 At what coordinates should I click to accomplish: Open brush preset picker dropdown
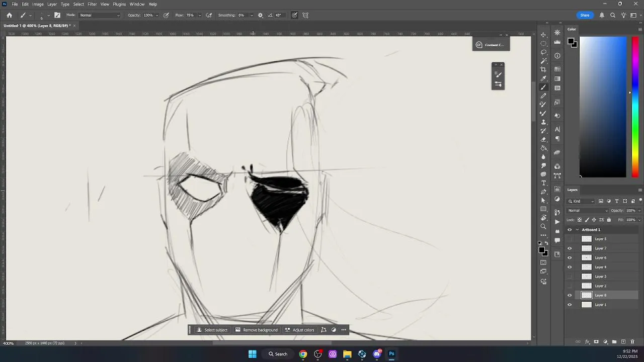48,15
